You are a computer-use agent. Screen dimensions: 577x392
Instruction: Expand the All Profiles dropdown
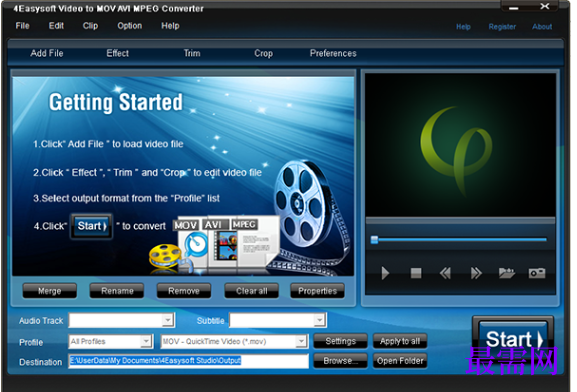click(x=146, y=342)
